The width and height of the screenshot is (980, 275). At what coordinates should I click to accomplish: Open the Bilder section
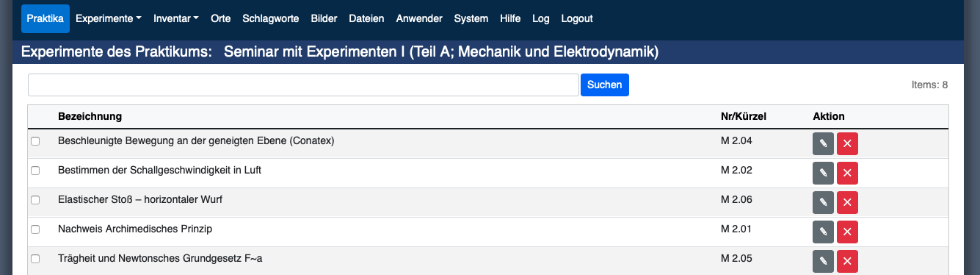[324, 18]
